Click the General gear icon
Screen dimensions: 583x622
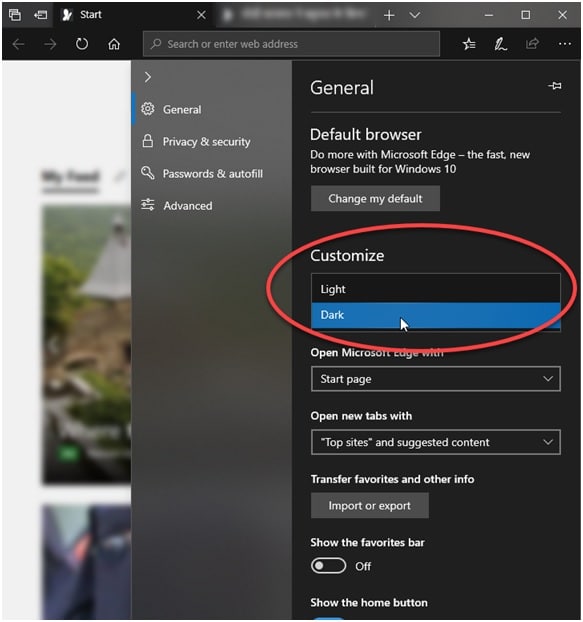[x=148, y=109]
